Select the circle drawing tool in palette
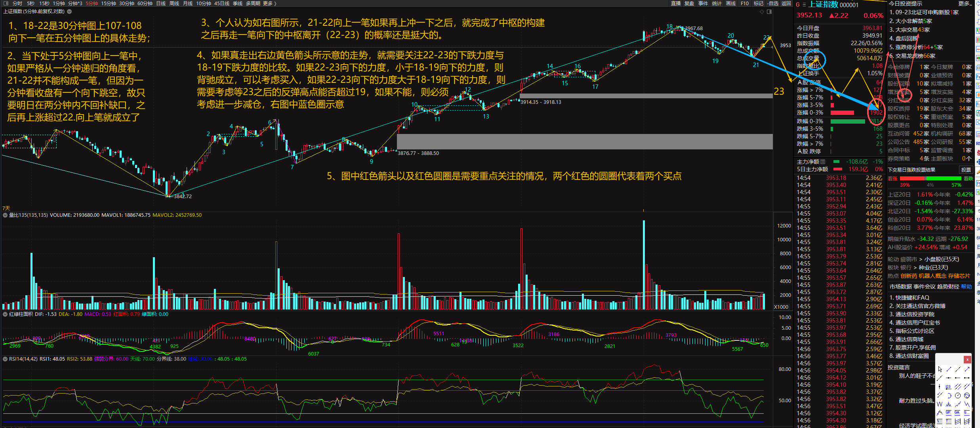Screen dimensions: 980x428 958,396
